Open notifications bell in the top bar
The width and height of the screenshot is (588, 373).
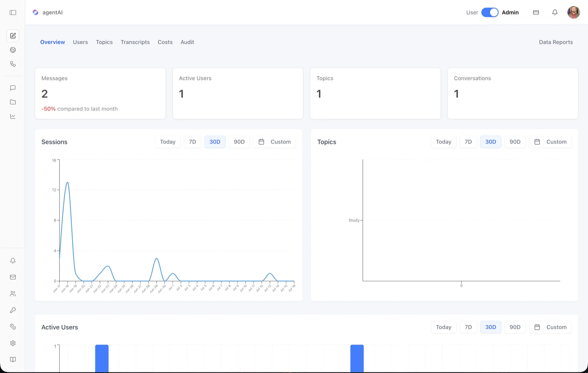click(x=555, y=12)
